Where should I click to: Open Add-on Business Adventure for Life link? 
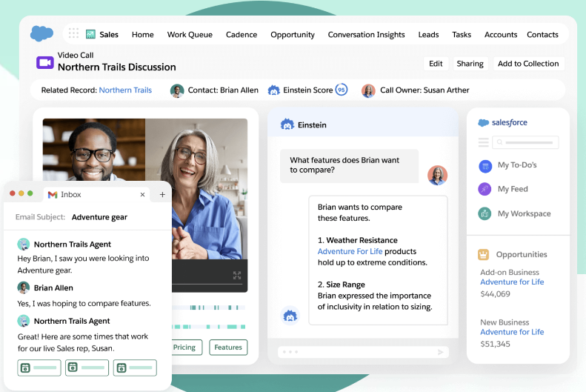512,282
